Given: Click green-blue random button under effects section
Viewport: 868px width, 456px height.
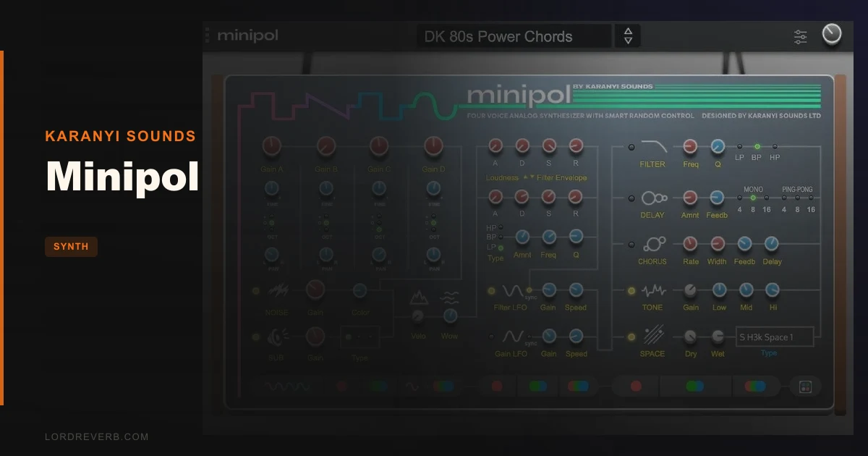Looking at the screenshot, I should [694, 387].
